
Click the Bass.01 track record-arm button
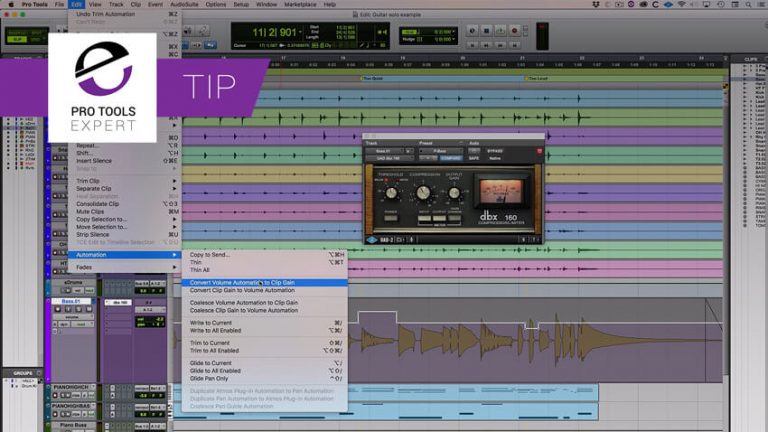point(58,309)
